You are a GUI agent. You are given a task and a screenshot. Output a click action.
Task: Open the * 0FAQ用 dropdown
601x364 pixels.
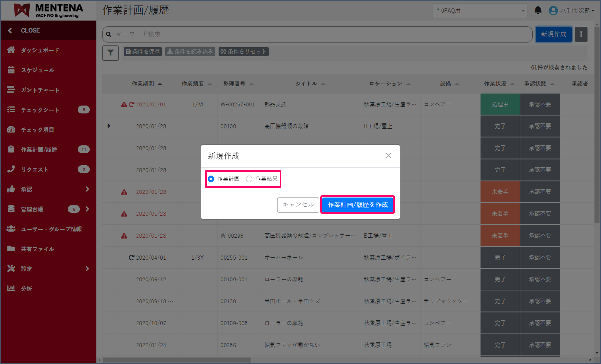pos(479,10)
